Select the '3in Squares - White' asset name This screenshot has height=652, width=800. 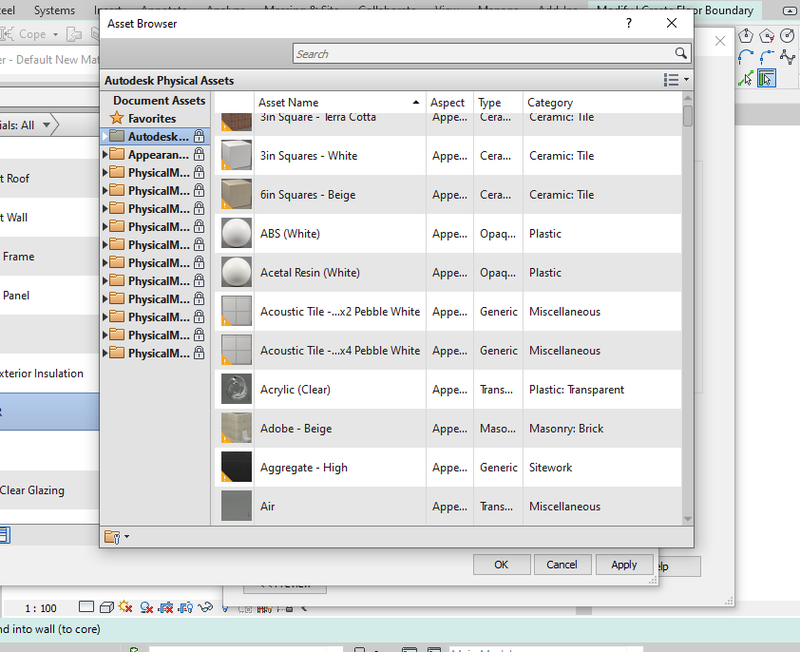pos(309,156)
